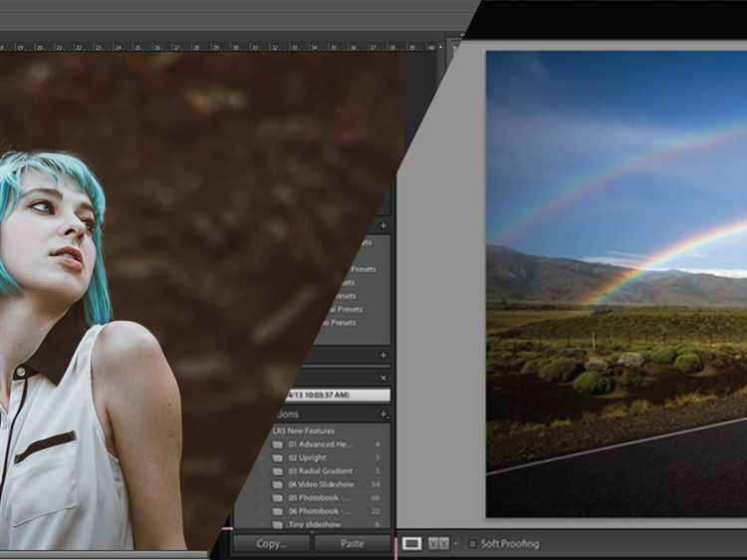Add snapshot using plus above the X
The image size is (747, 560).
click(x=383, y=355)
